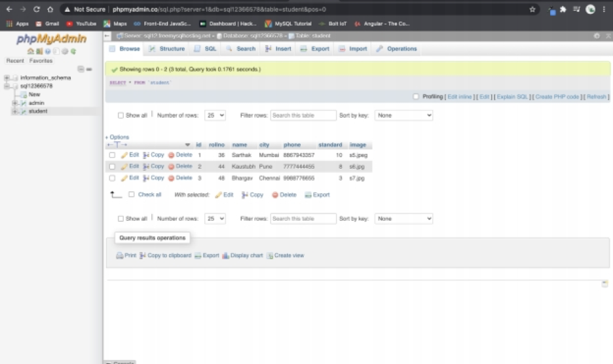
Task: Open the Gmail bookmark
Action: pos(47,24)
